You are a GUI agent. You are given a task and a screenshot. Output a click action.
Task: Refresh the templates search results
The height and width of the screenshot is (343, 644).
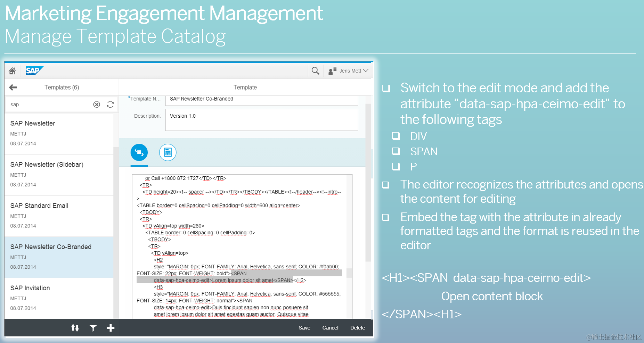pos(110,104)
